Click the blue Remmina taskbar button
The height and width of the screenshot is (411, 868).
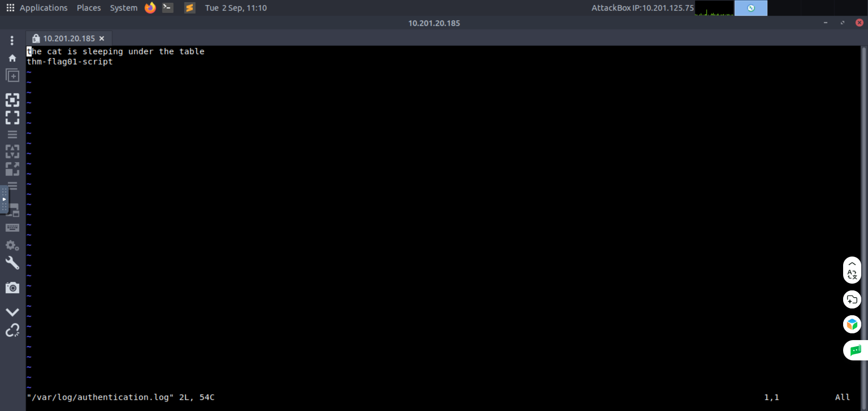[751, 8]
